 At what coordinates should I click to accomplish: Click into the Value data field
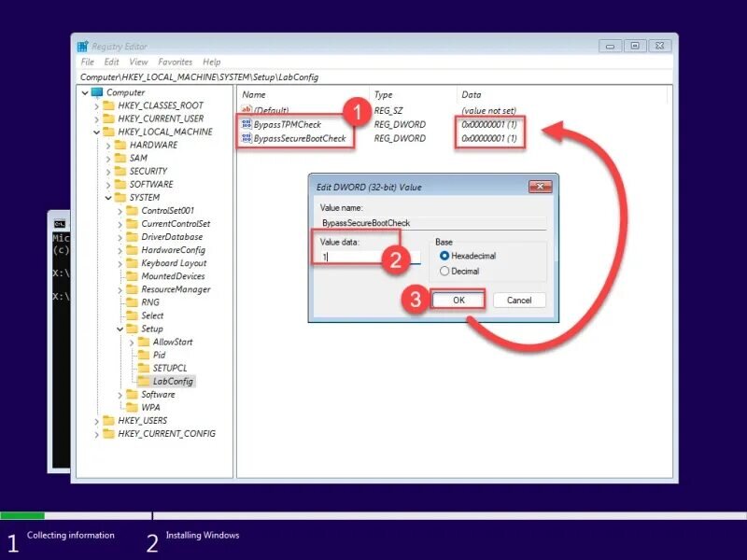click(x=371, y=258)
